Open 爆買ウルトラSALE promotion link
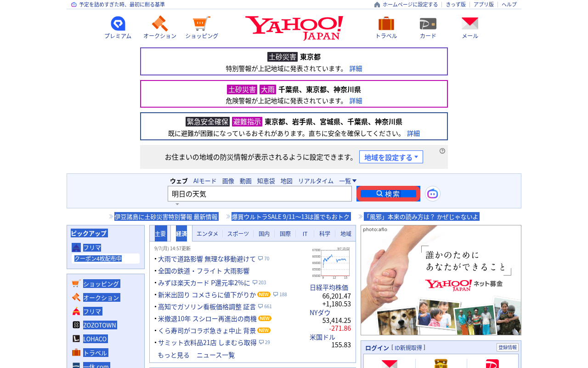The height and width of the screenshot is (368, 588). click(291, 217)
